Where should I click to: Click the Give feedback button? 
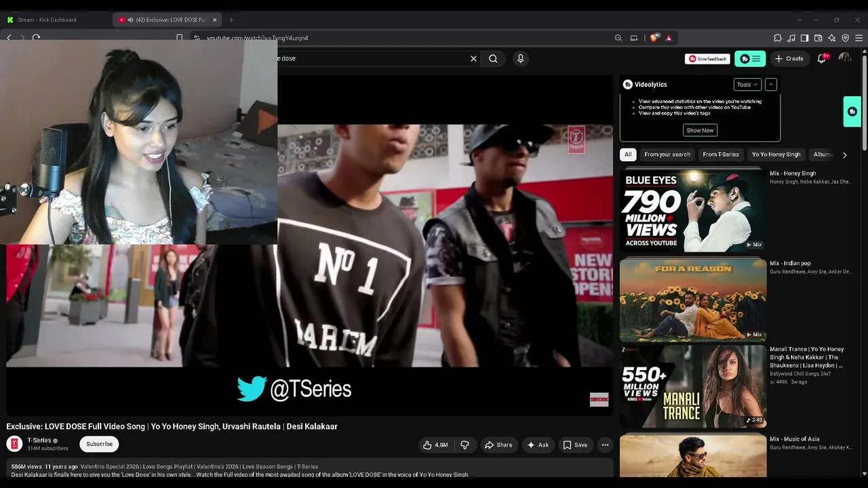(707, 59)
